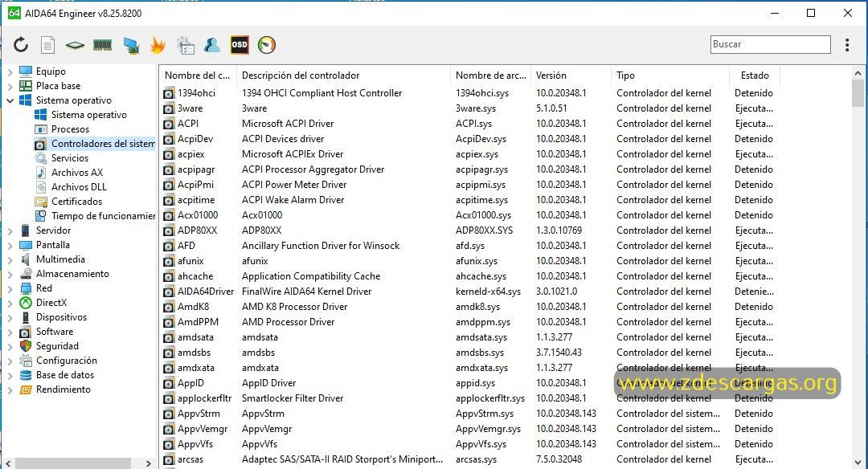
Task: Click the Certificados icon in tree
Action: point(40,202)
